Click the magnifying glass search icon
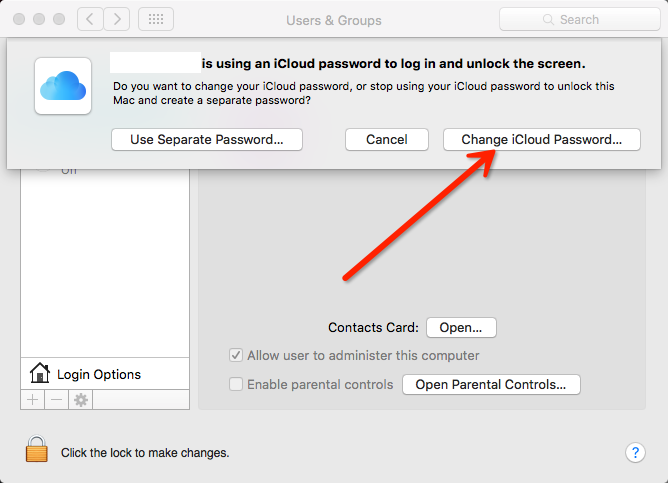 pos(548,19)
